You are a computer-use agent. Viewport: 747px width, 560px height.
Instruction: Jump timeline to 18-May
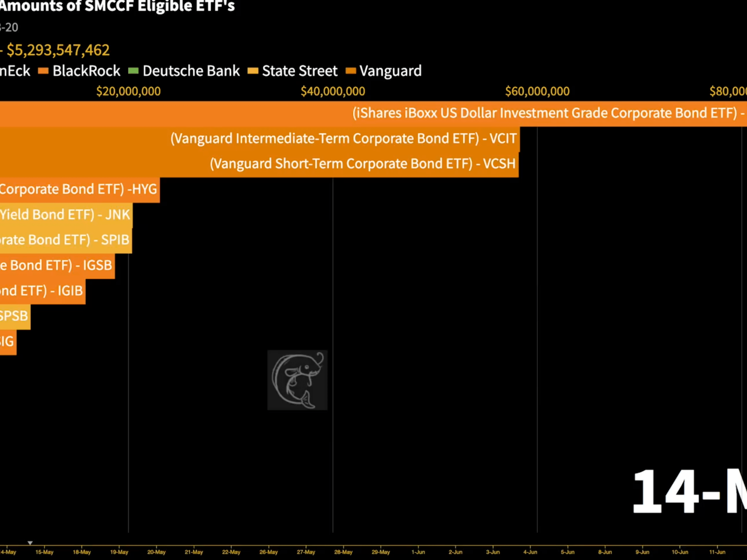82,552
